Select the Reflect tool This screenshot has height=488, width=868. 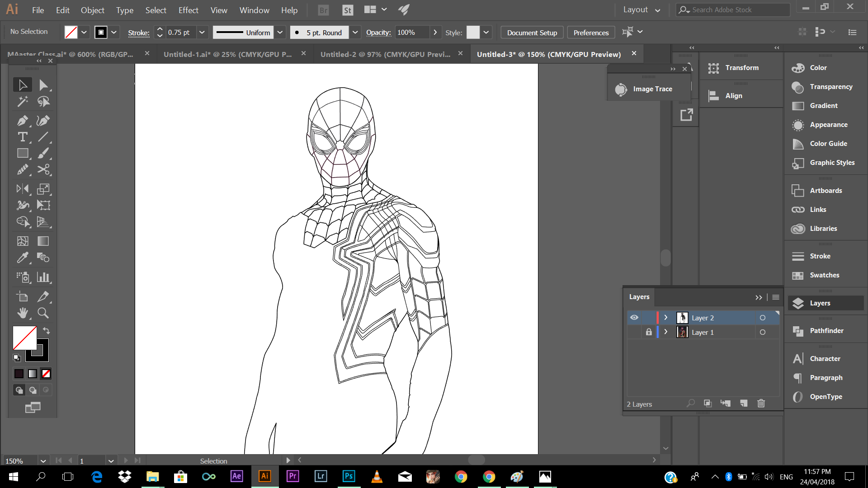coord(23,189)
